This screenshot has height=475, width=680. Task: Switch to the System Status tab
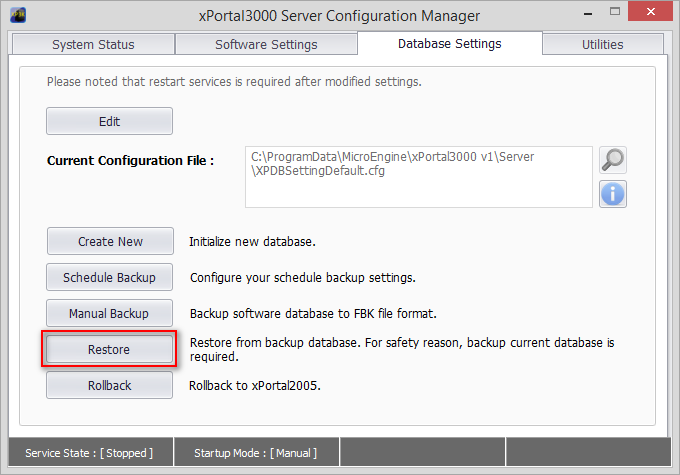(x=91, y=44)
